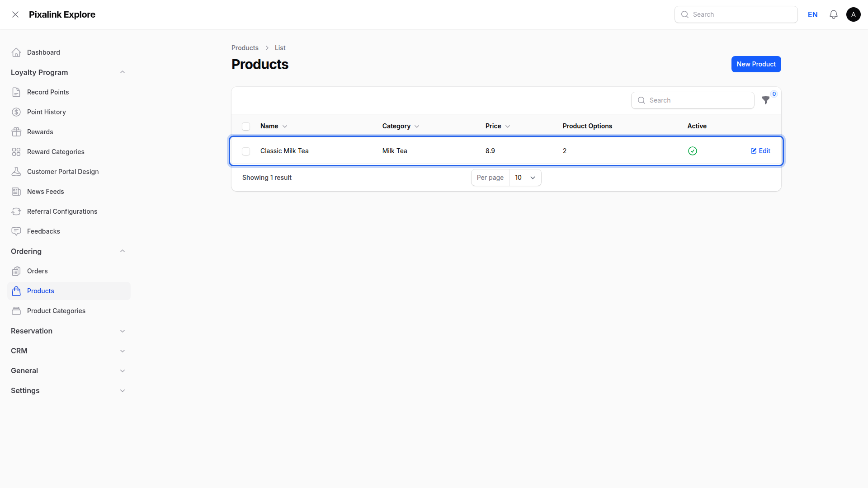868x488 pixels.
Task: Click the green Active check icon
Action: pyautogui.click(x=693, y=151)
